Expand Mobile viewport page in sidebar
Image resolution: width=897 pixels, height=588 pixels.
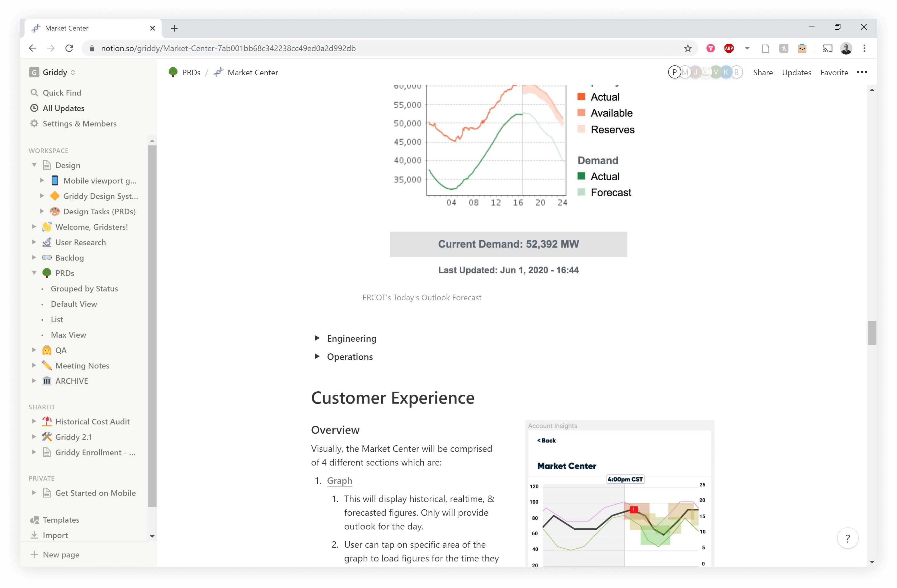[x=42, y=180]
